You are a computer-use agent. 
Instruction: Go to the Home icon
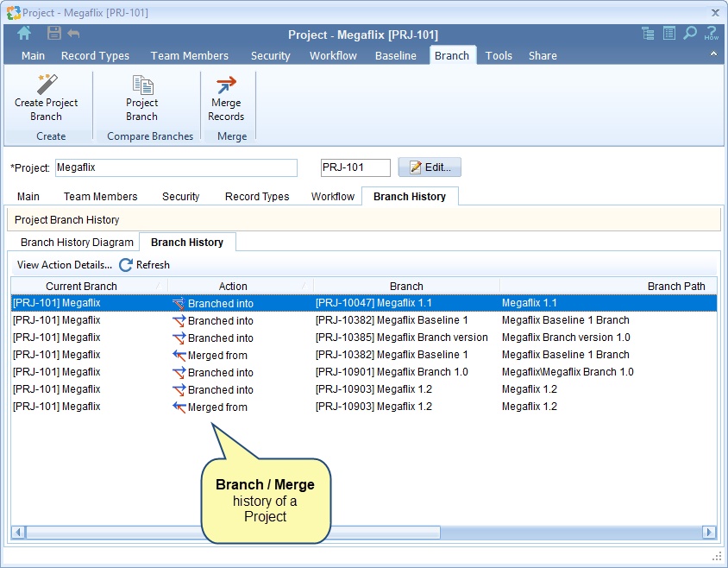[x=24, y=33]
